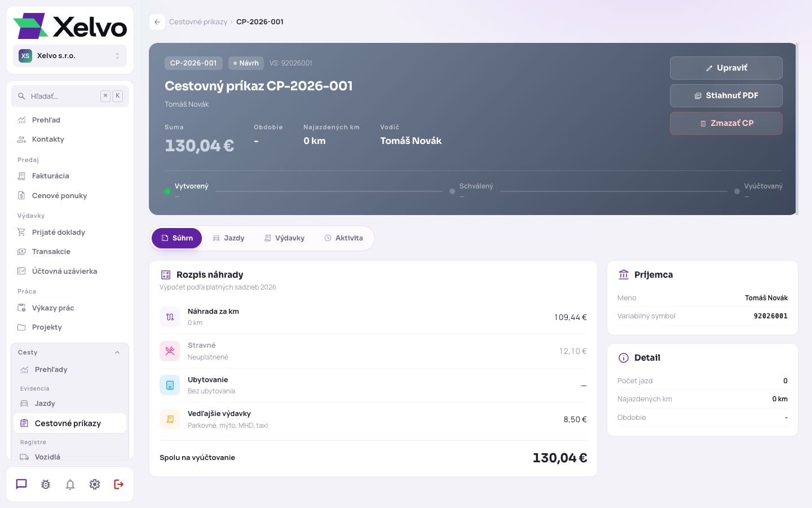Click the Účtovná uzávierka checklist icon
This screenshot has width=812, height=508.
point(21,271)
